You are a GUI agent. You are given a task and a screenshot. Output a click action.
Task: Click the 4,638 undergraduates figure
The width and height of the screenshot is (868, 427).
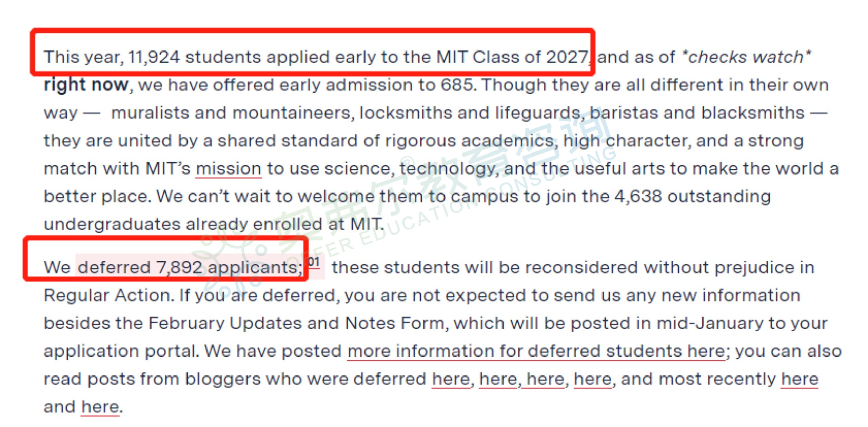[x=638, y=196]
